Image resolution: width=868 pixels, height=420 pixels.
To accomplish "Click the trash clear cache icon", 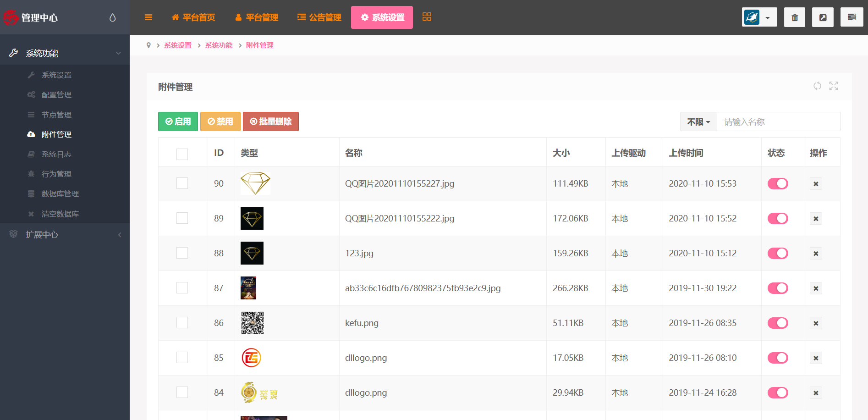I will tap(795, 17).
